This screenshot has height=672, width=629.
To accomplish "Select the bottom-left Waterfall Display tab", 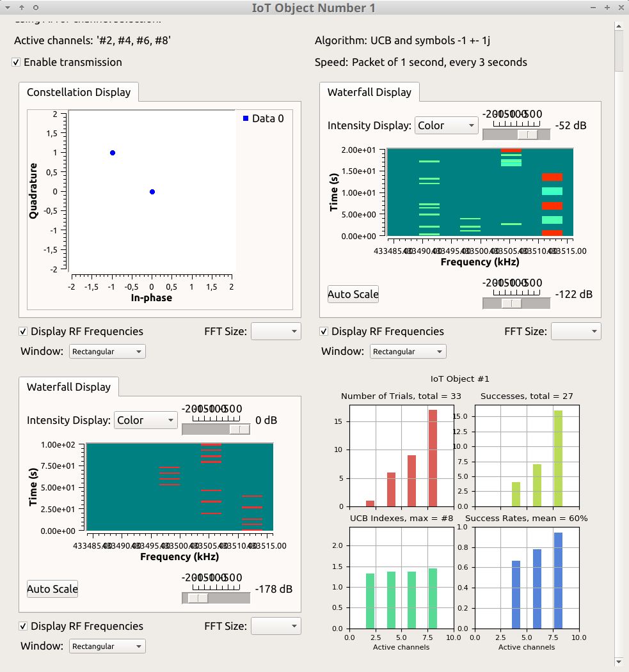I will pos(68,387).
